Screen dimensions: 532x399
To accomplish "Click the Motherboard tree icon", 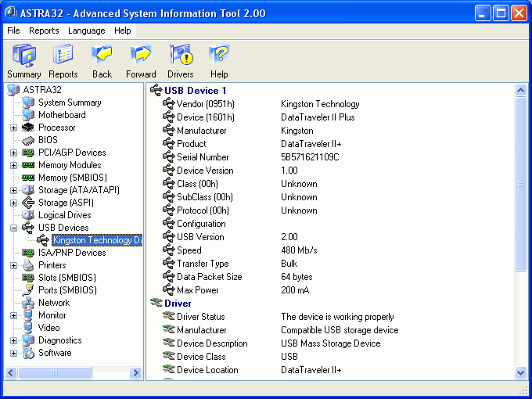I will coord(28,115).
